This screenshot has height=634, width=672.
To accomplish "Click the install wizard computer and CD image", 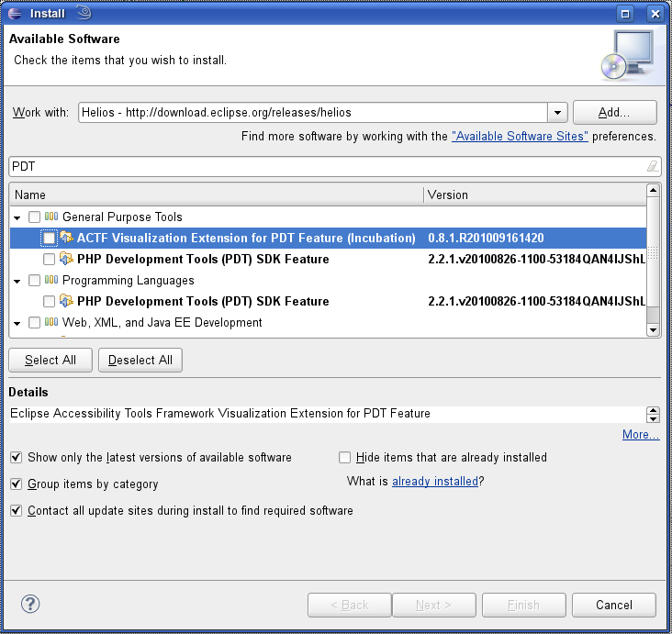I will 627,55.
